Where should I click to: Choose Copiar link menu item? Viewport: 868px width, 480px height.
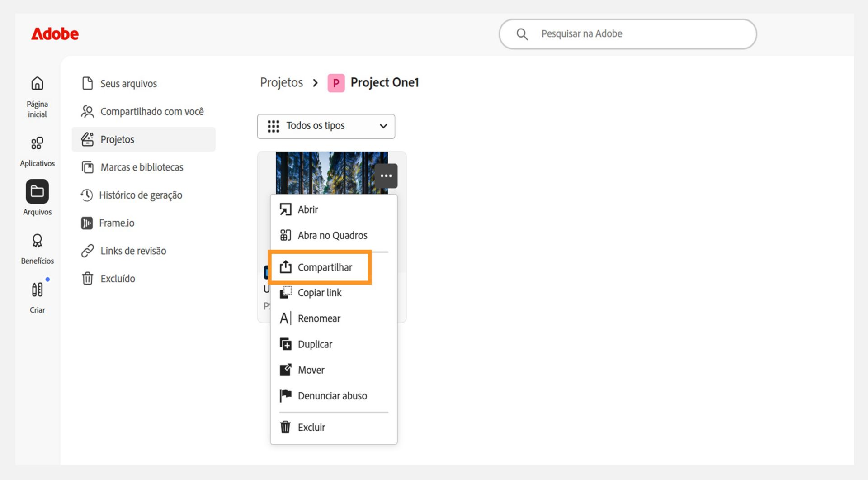point(334,293)
